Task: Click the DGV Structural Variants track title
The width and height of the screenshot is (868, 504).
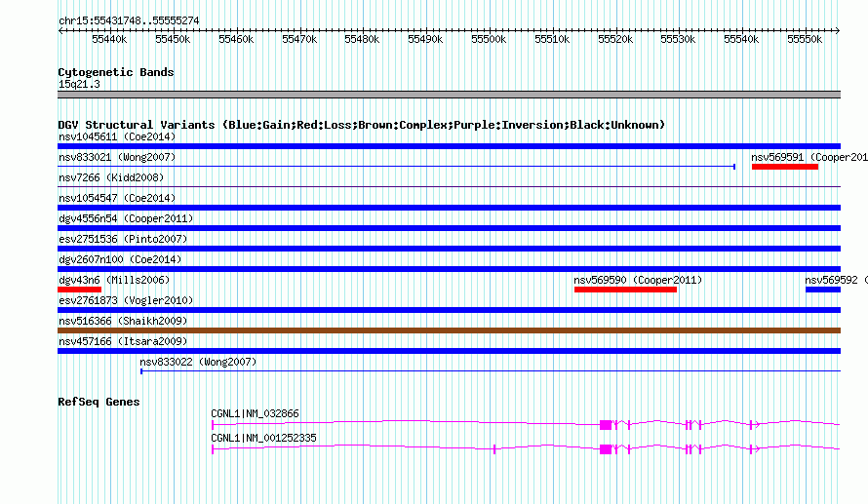Action: [361, 125]
